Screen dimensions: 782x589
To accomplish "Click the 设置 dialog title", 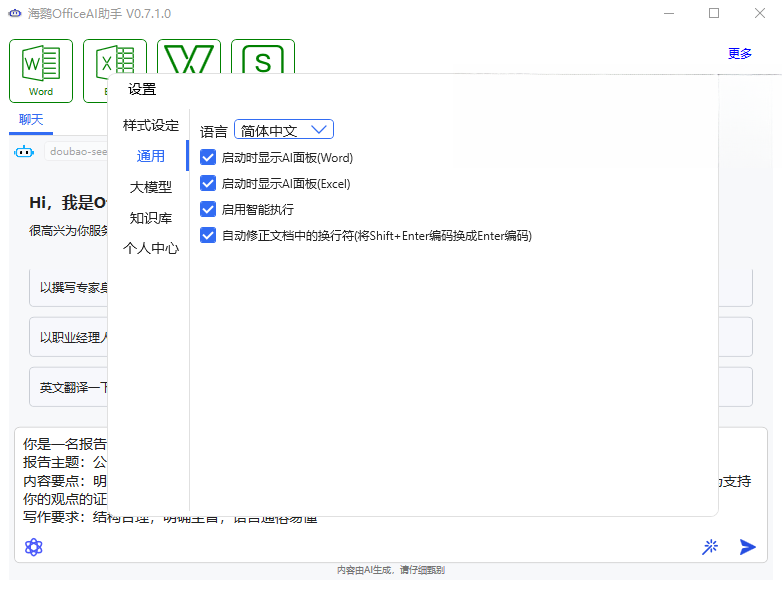I will [x=142, y=89].
